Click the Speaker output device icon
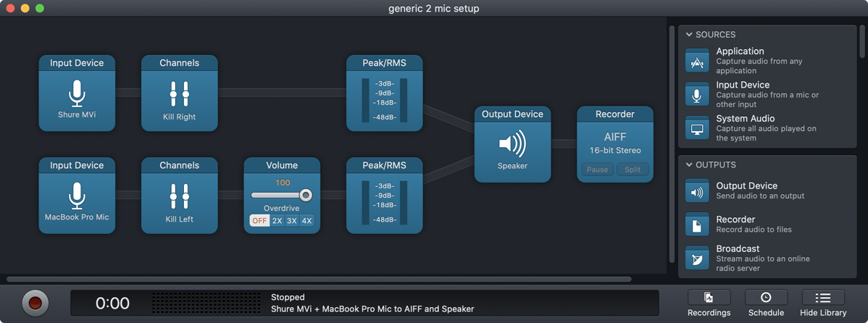This screenshot has height=323, width=868. 512,144
